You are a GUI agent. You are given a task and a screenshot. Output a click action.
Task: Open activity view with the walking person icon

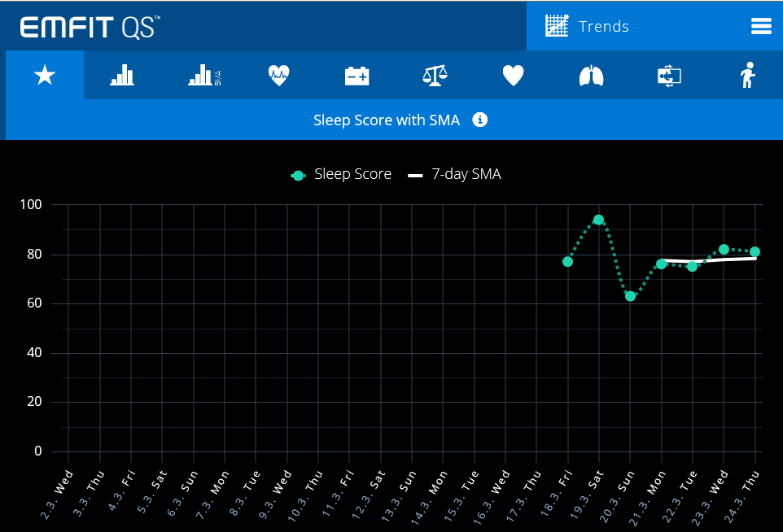[747, 75]
